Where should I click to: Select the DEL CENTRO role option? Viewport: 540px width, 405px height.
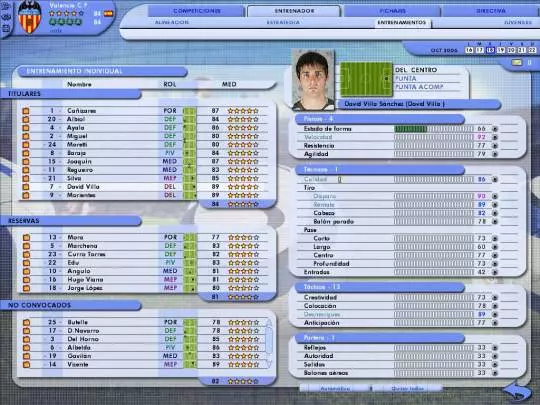coord(416,70)
